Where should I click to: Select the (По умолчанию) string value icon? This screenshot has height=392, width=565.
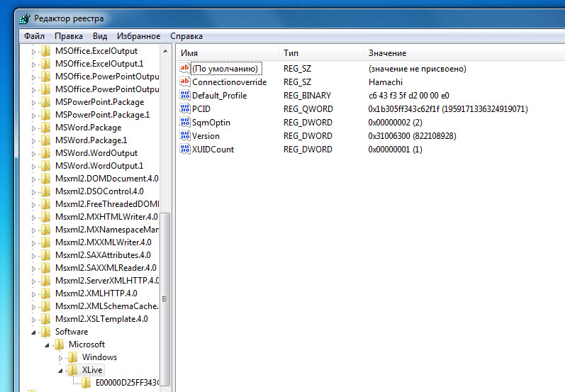(x=185, y=68)
